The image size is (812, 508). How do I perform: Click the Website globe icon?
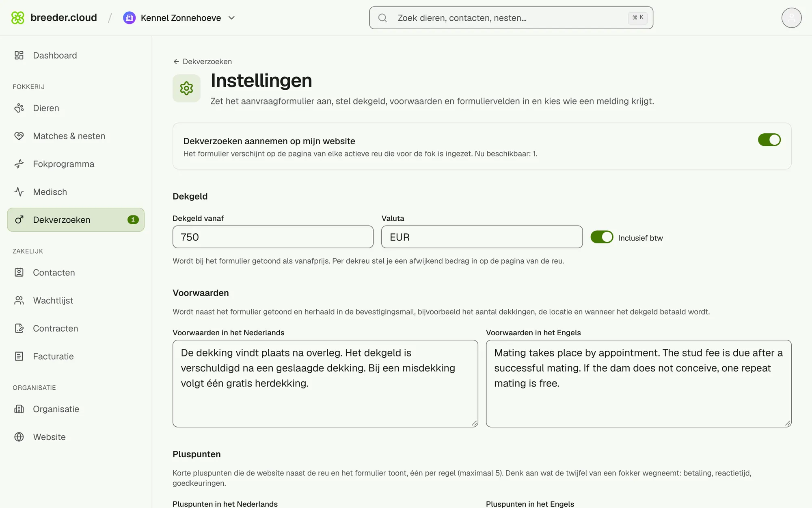tap(19, 437)
